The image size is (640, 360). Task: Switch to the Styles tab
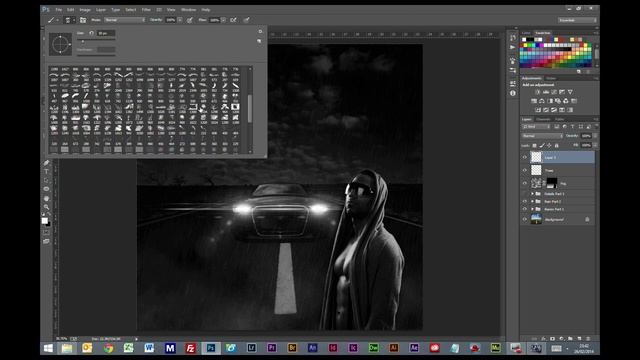pos(551,78)
